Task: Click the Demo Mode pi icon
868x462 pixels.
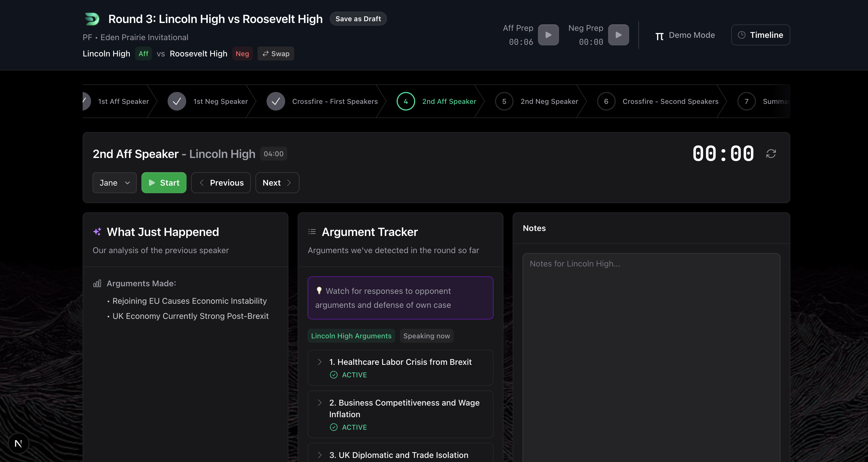Action: pos(659,35)
